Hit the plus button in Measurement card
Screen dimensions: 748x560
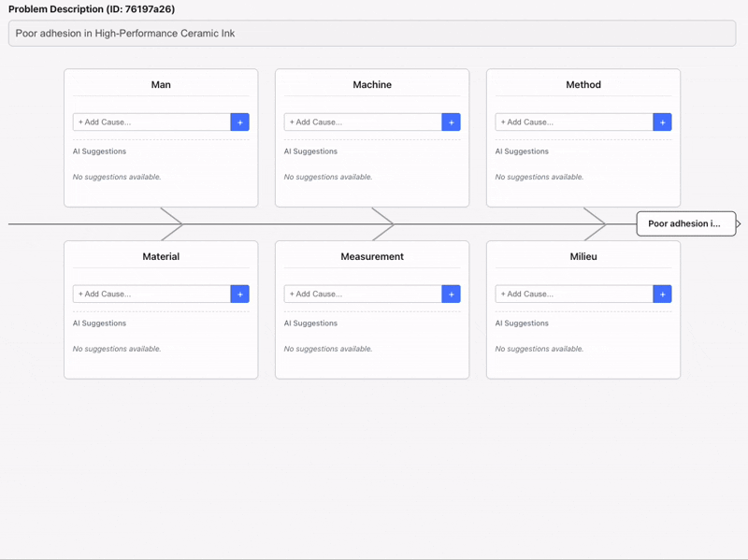451,294
